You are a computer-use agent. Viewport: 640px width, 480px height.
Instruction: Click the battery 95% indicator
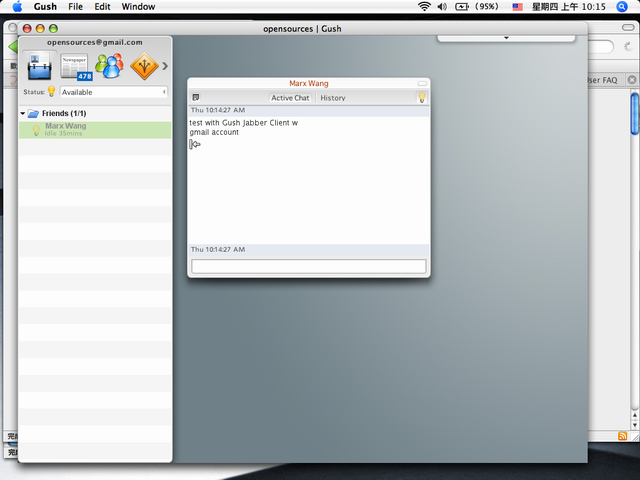click(x=477, y=7)
